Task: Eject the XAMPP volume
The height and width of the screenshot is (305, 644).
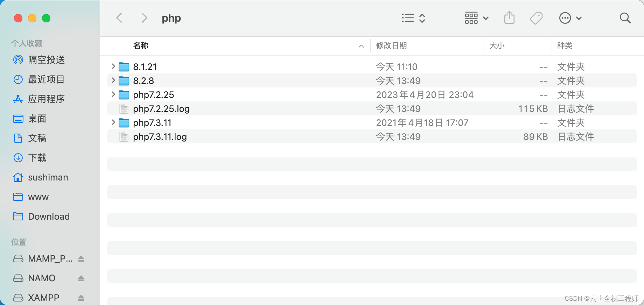Action: pyautogui.click(x=81, y=297)
